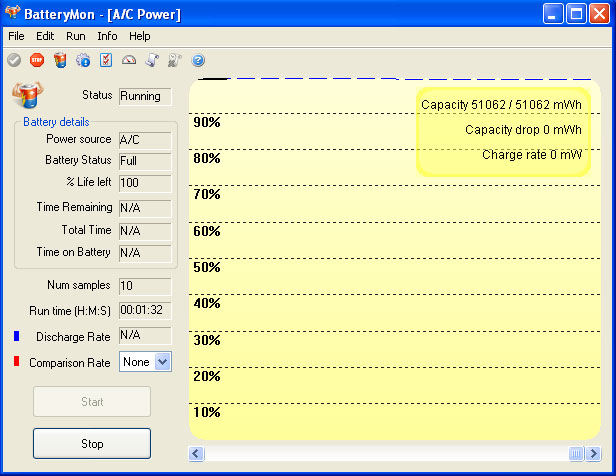The height and width of the screenshot is (476, 616).
Task: Click the red Comparison Rate color marker
Action: pyautogui.click(x=16, y=361)
